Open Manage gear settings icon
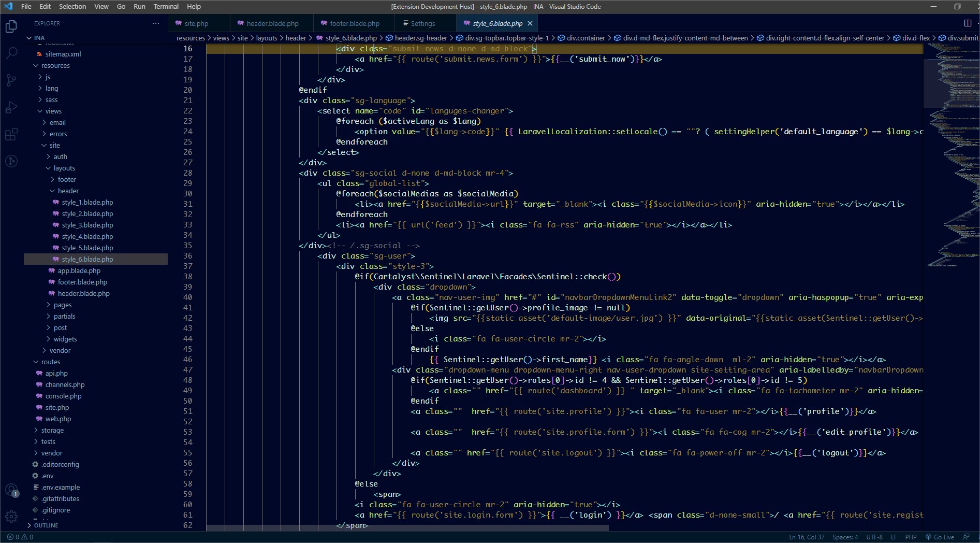This screenshot has height=543, width=980. pyautogui.click(x=11, y=517)
